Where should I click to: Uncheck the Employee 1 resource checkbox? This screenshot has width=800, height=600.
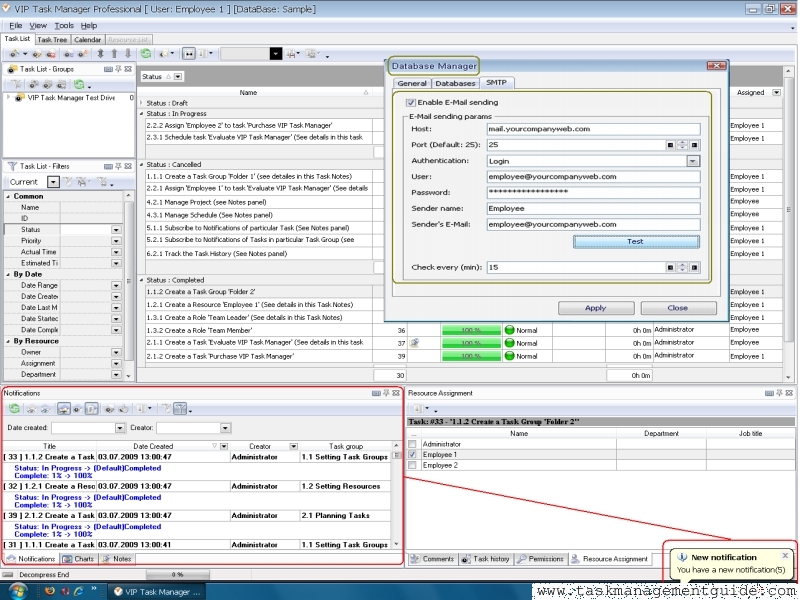(412, 455)
